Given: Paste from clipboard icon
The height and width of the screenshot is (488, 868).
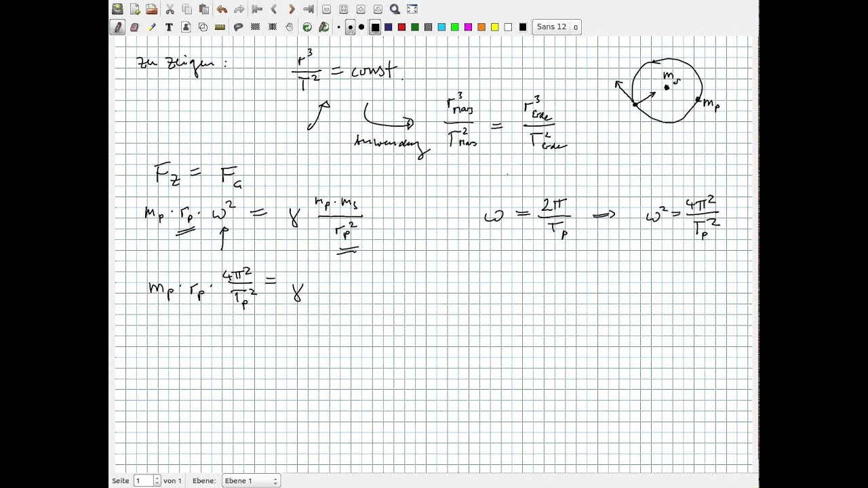Looking at the screenshot, I should coord(203,9).
